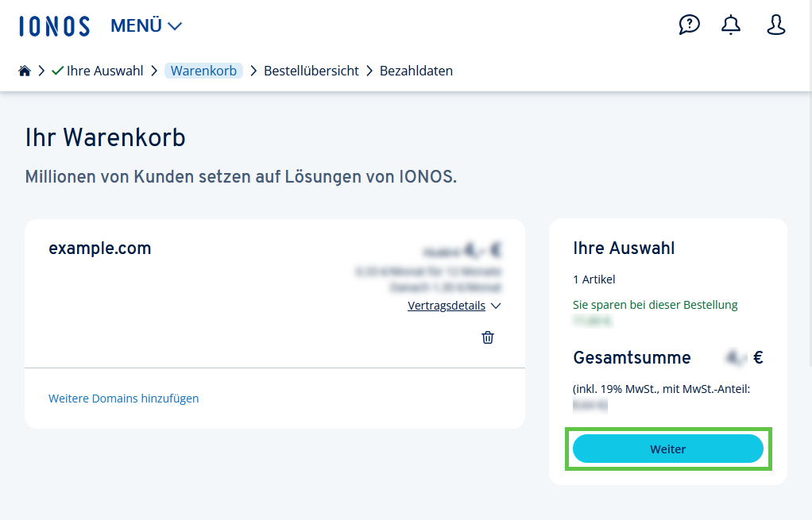
Task: Click the green checkmark in the breadcrumb
Action: (x=57, y=71)
